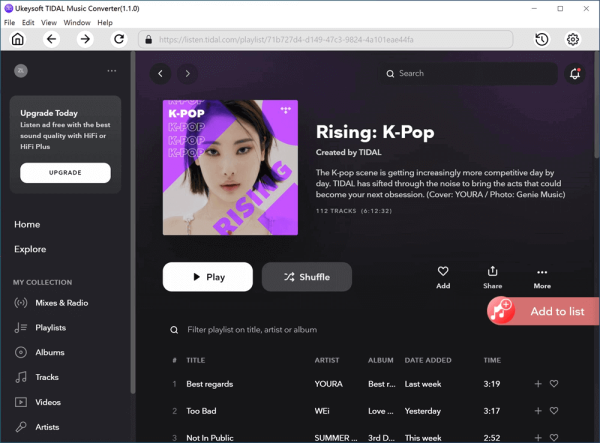Navigate back with the toolbar left arrow
The width and height of the screenshot is (600, 443).
click(x=51, y=39)
